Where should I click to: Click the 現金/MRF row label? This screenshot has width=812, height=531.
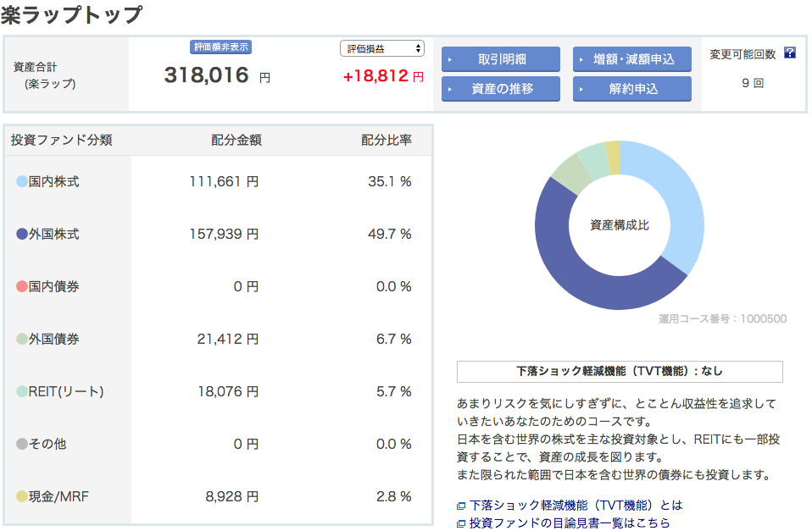(58, 496)
